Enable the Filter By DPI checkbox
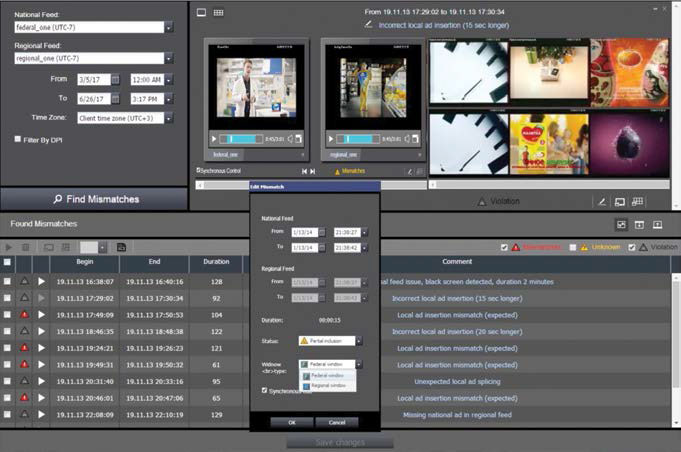 [x=18, y=140]
